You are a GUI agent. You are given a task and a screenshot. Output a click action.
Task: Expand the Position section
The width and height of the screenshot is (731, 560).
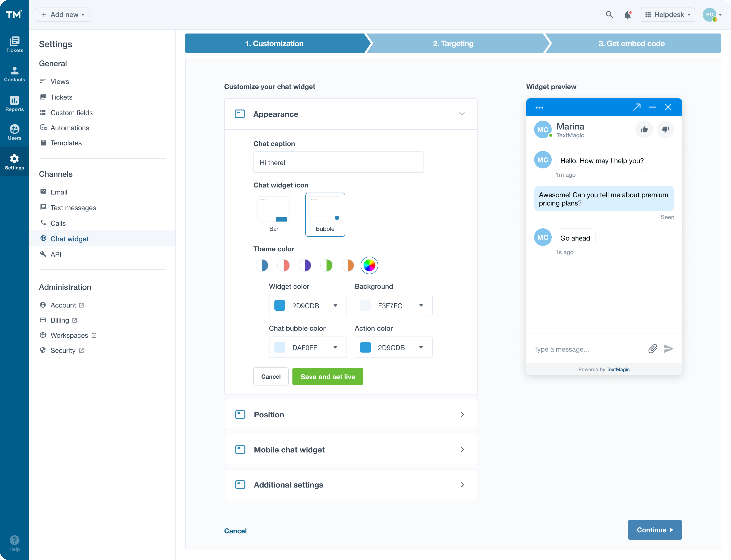tap(351, 414)
